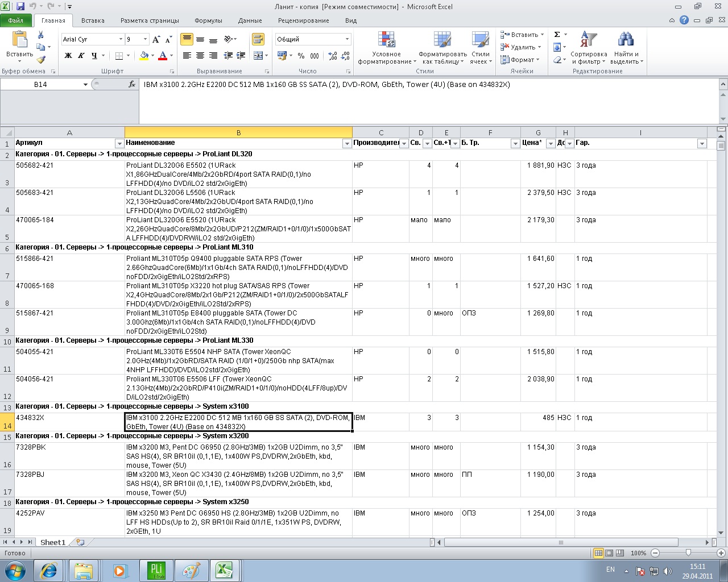Open the Артикул column filter dropdown
This screenshot has width=728, height=582.
119,144
